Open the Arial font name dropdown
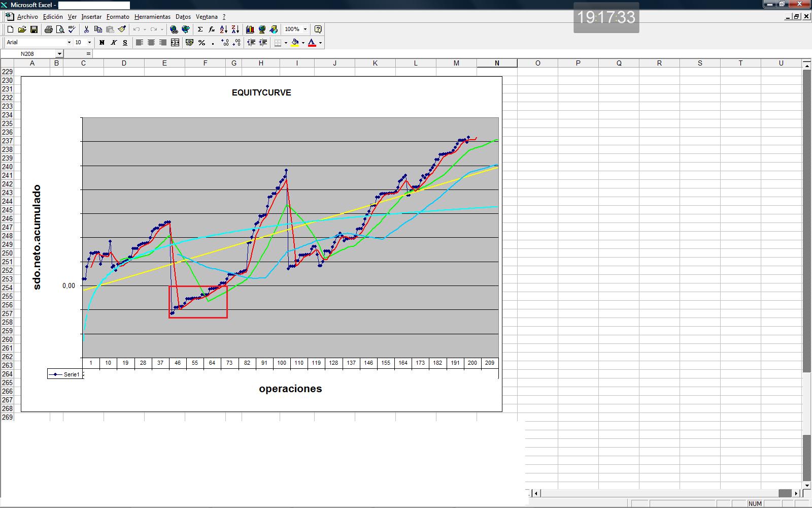812x508 pixels. coord(69,43)
